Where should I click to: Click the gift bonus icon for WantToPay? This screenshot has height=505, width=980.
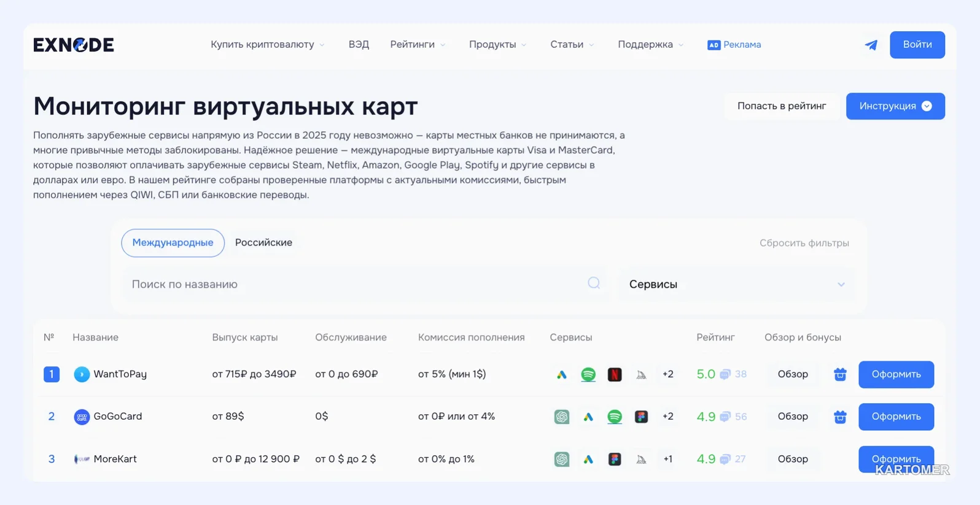[840, 374]
